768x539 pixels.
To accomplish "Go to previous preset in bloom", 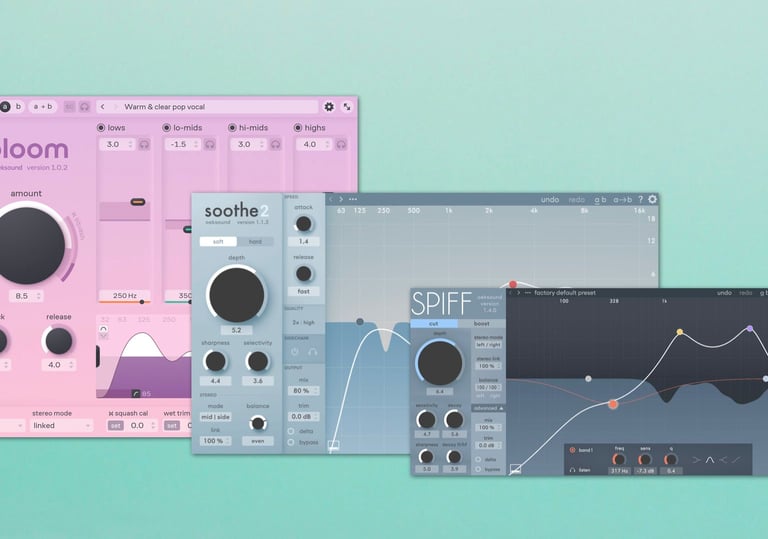I will 102,106.
